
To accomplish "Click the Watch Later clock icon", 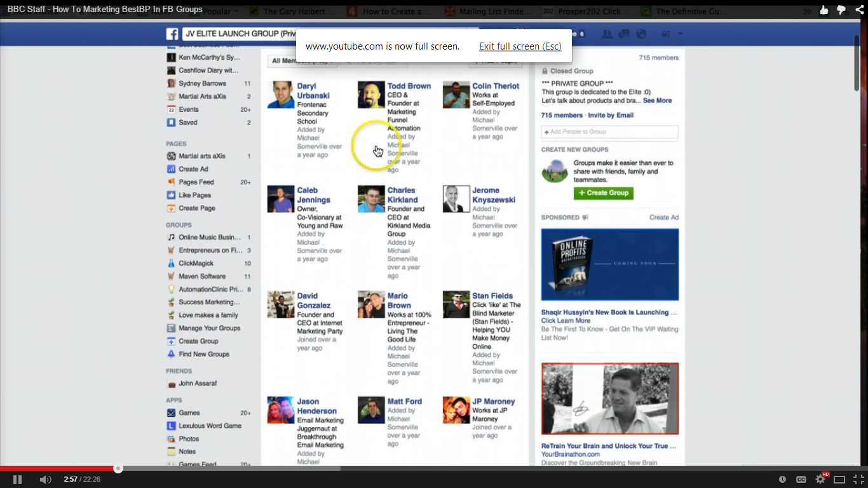I will 782,480.
